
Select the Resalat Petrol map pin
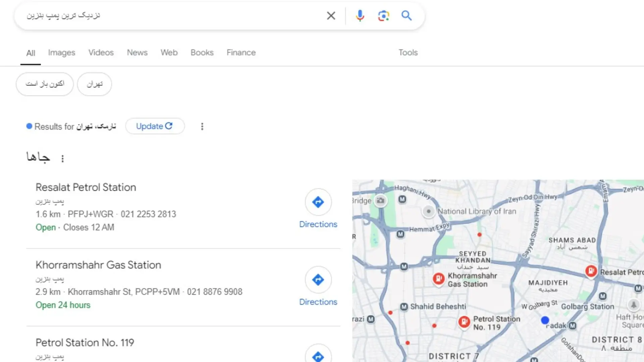(591, 271)
